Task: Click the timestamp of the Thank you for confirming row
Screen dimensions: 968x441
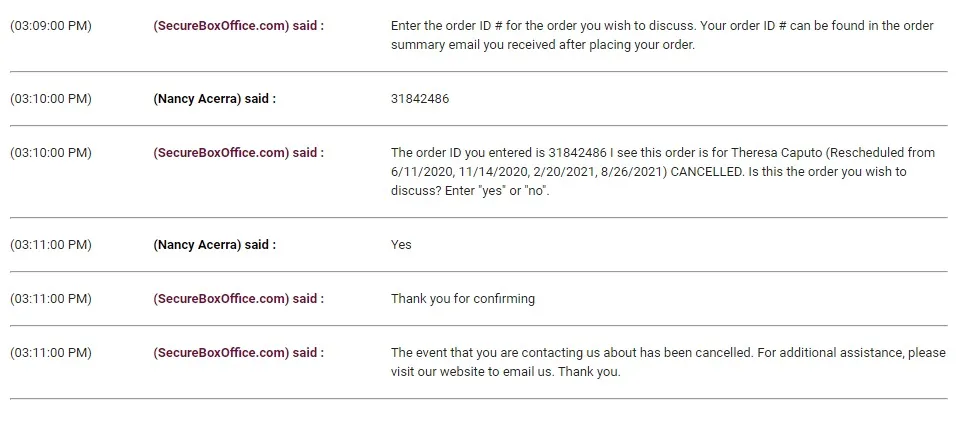Action: click(51, 299)
